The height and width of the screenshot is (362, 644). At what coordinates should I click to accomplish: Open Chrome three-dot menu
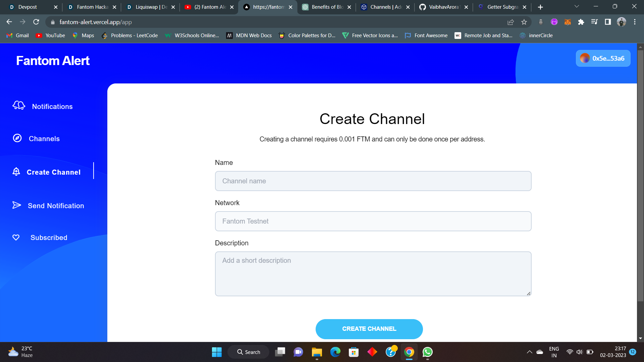pyautogui.click(x=635, y=22)
